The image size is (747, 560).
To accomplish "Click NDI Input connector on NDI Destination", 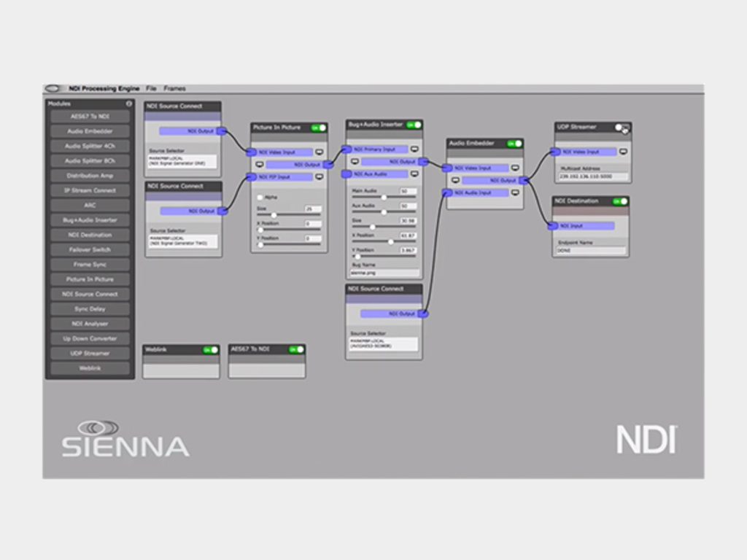I will (x=553, y=226).
